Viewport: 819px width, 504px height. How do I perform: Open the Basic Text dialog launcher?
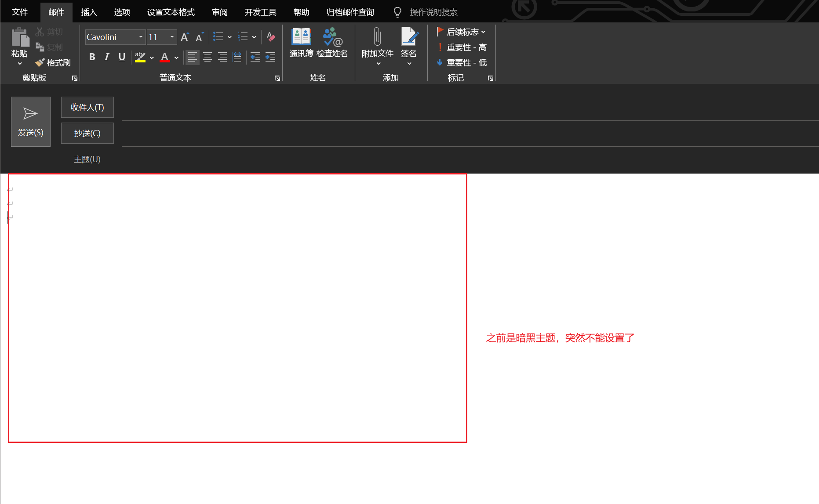pos(277,78)
